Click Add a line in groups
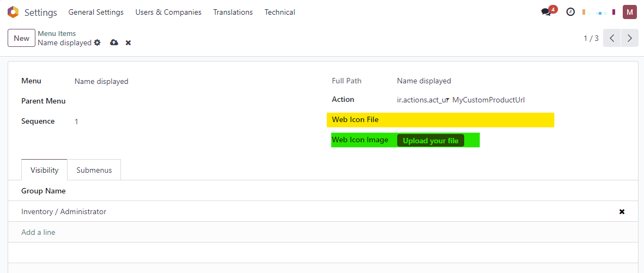 click(38, 232)
